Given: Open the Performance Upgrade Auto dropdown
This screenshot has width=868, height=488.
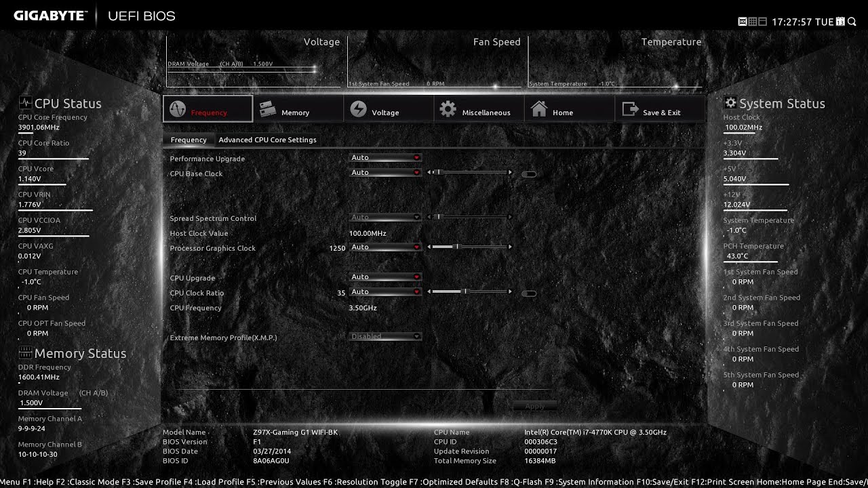Looking at the screenshot, I should pos(385,157).
